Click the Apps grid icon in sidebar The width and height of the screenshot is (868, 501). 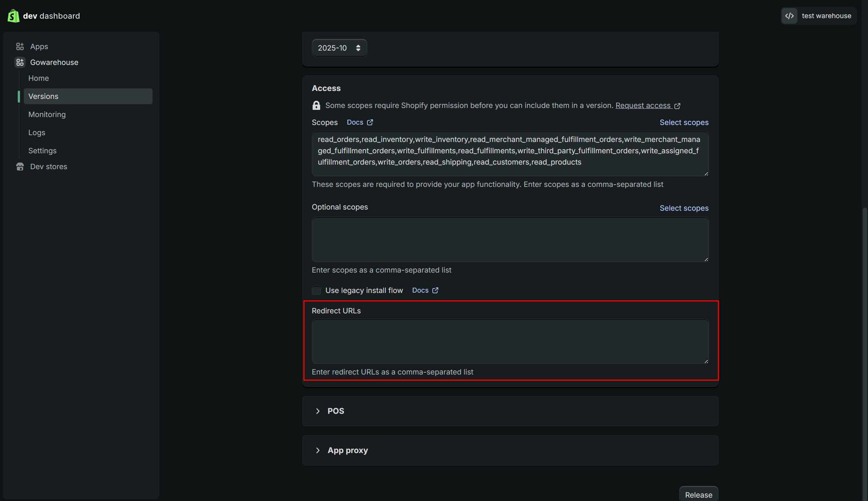click(20, 46)
